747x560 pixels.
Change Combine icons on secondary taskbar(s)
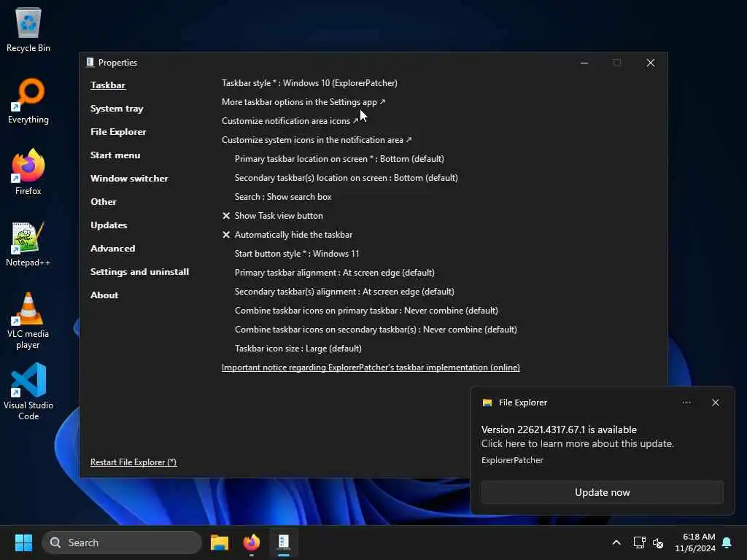tap(376, 330)
